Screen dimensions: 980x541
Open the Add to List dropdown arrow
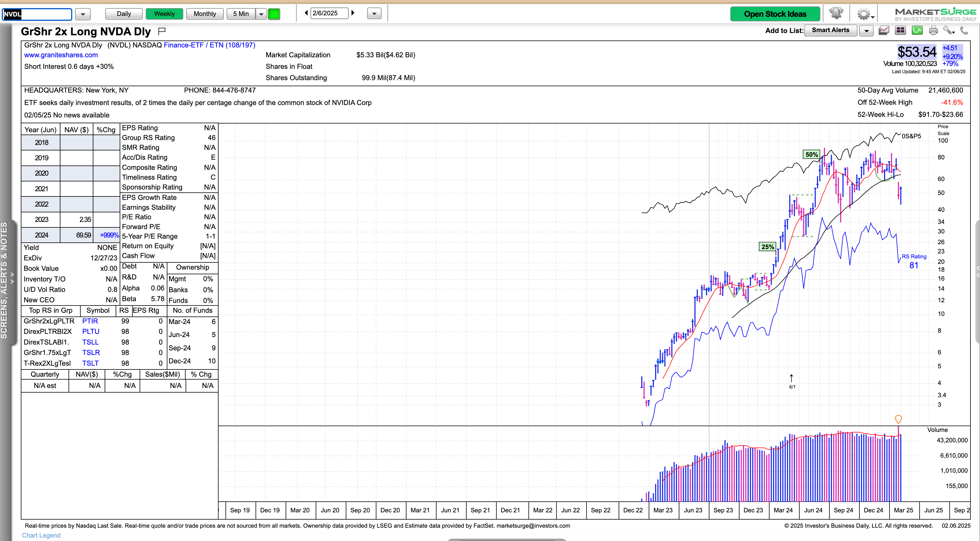click(x=866, y=30)
